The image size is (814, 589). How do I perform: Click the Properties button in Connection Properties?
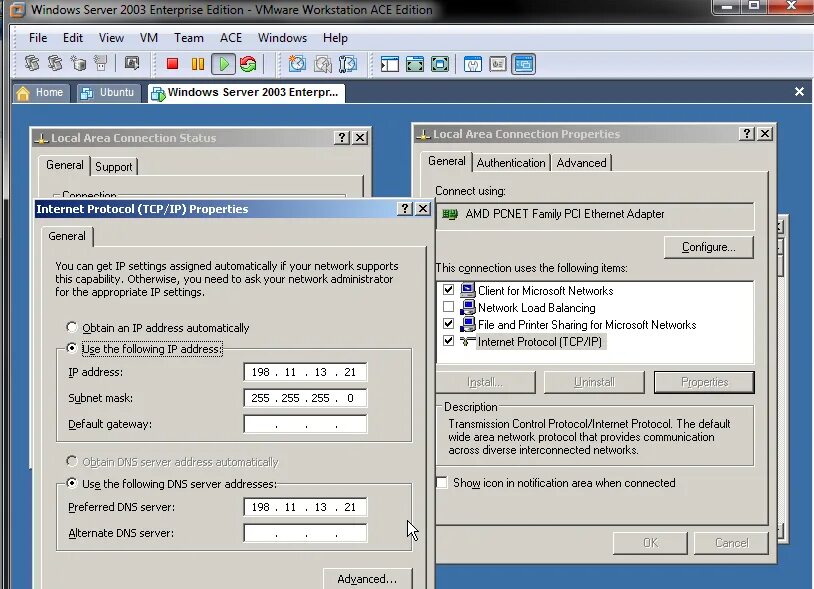point(704,382)
